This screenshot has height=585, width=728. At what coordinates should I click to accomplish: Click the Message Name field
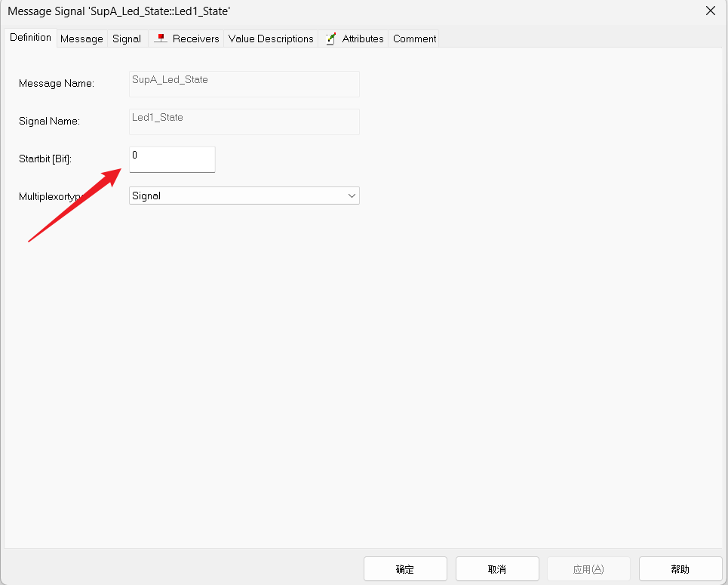(244, 84)
